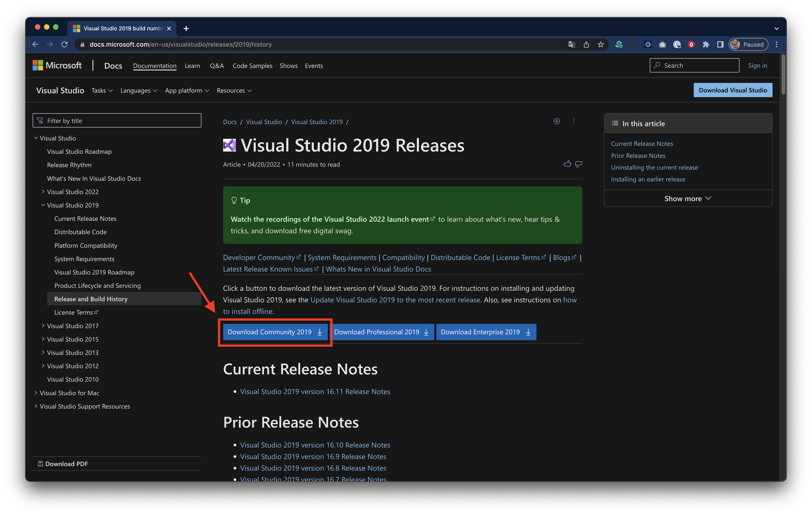The height and width of the screenshot is (515, 812).
Task: Open the Visual Studio 2019 version 16.11 Release Notes link
Action: click(x=315, y=392)
